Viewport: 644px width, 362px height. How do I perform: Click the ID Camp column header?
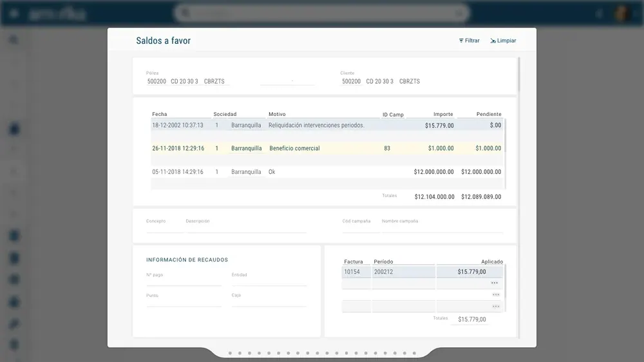point(393,115)
